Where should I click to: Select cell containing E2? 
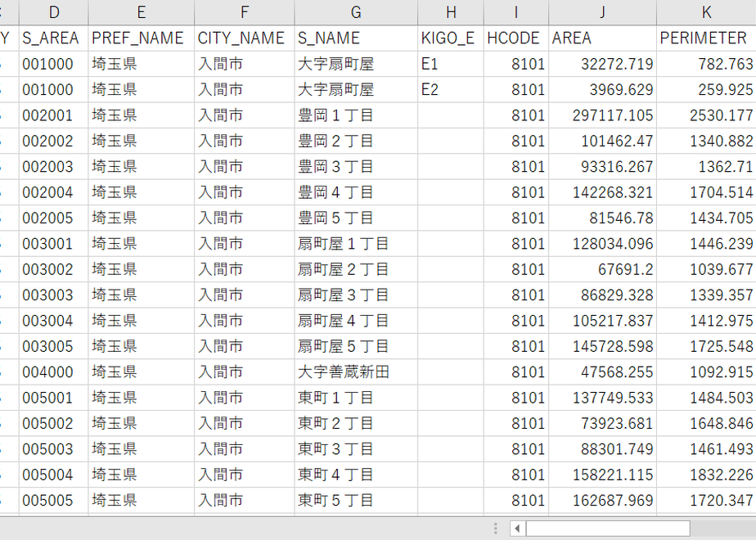451,89
